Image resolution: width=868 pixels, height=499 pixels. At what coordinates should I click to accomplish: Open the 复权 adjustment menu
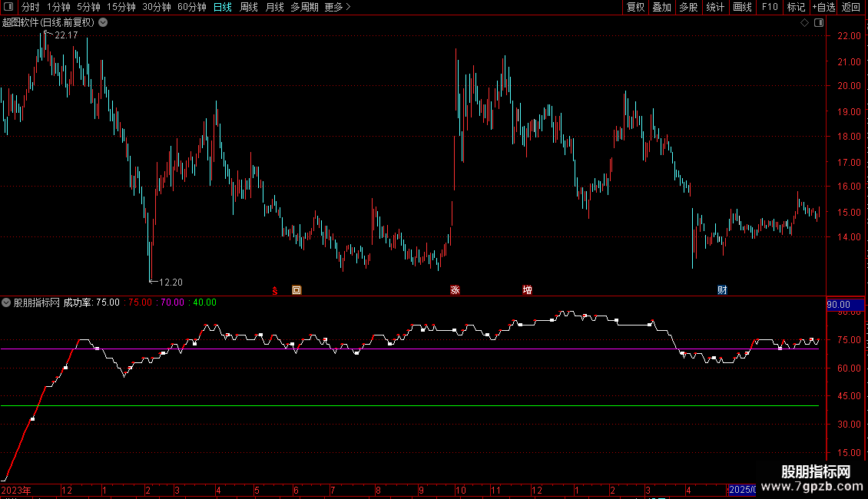click(635, 7)
